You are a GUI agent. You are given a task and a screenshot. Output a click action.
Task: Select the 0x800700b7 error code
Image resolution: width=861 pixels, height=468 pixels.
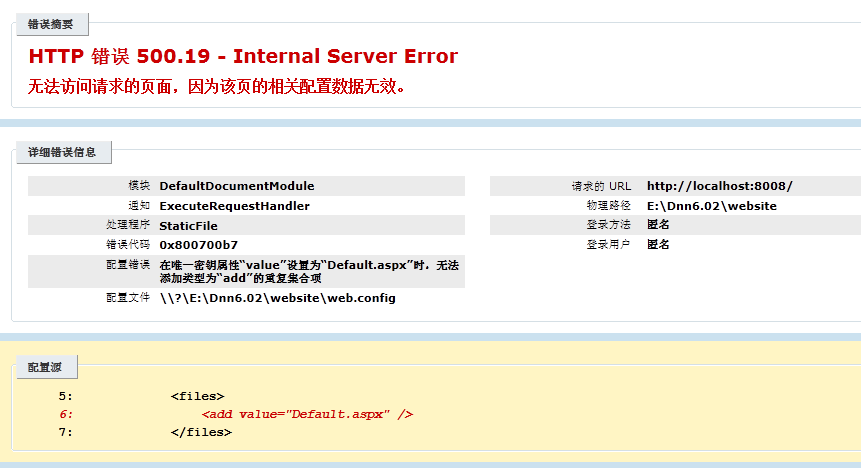[199, 245]
